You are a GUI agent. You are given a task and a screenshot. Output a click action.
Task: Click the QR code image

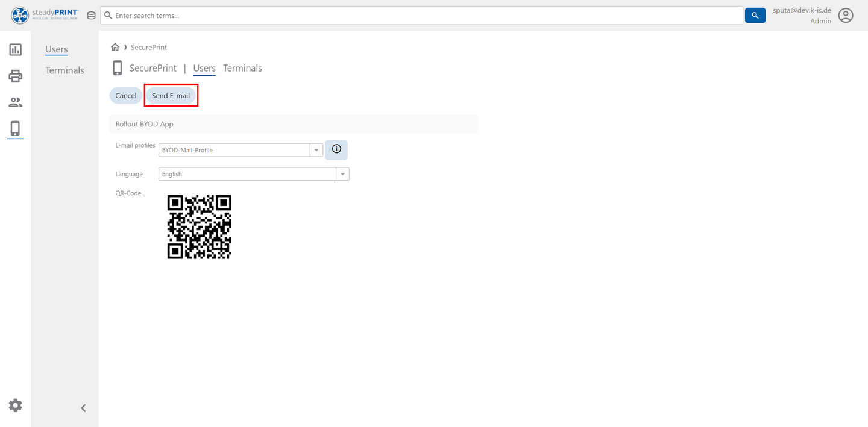tap(200, 226)
